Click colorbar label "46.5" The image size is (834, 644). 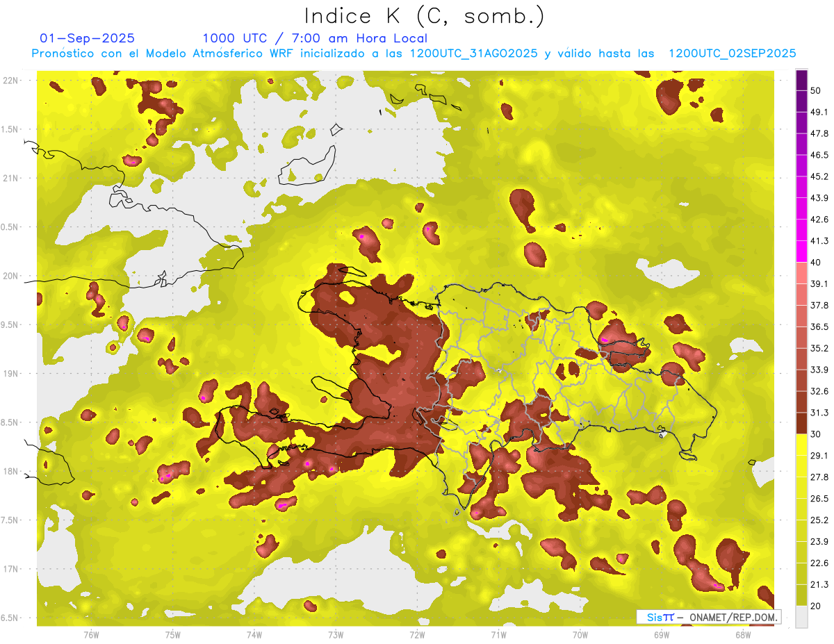pyautogui.click(x=819, y=155)
